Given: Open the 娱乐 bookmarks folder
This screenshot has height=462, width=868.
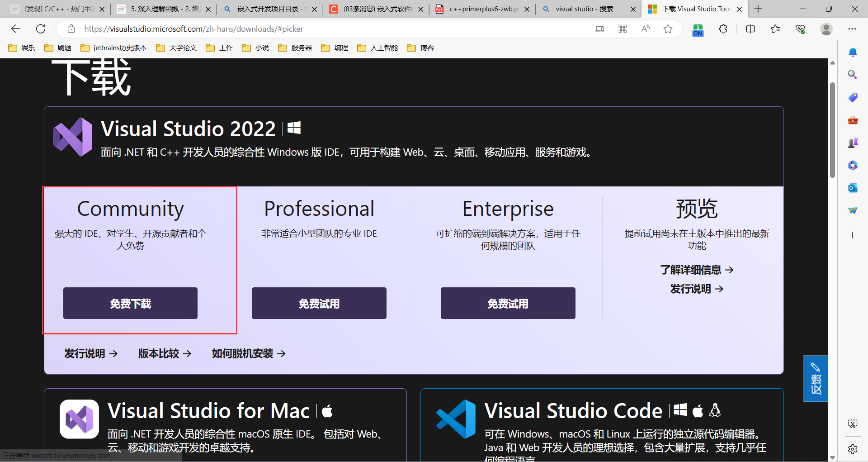Looking at the screenshot, I should pyautogui.click(x=22, y=48).
